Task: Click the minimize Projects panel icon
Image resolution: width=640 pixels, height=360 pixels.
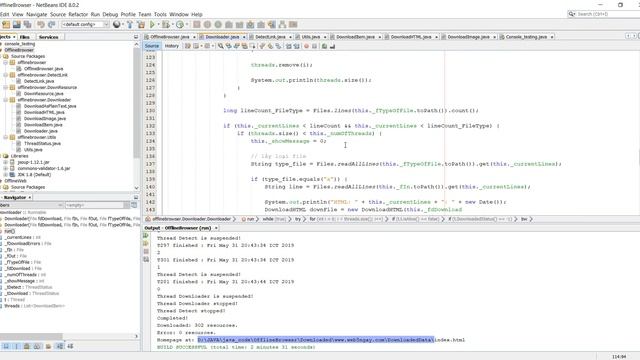Action: (x=136, y=37)
